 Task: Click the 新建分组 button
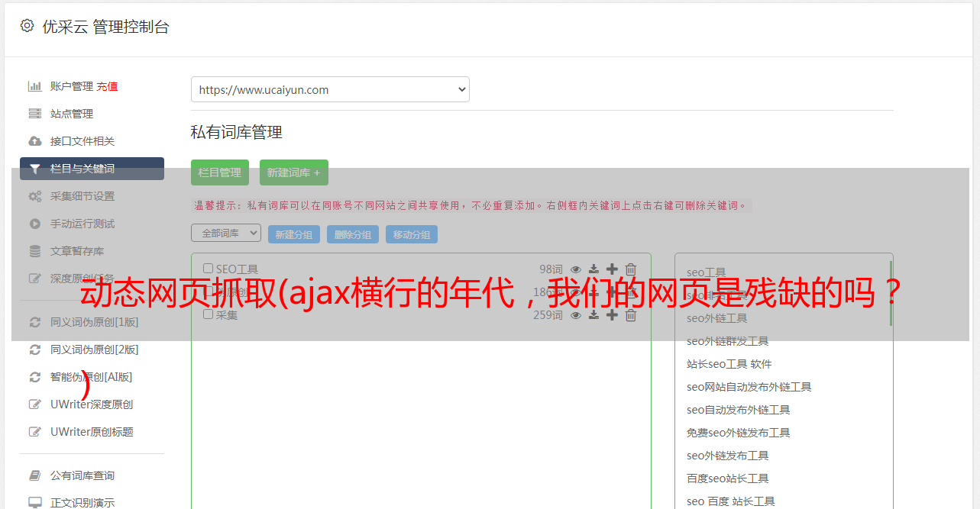coord(294,234)
